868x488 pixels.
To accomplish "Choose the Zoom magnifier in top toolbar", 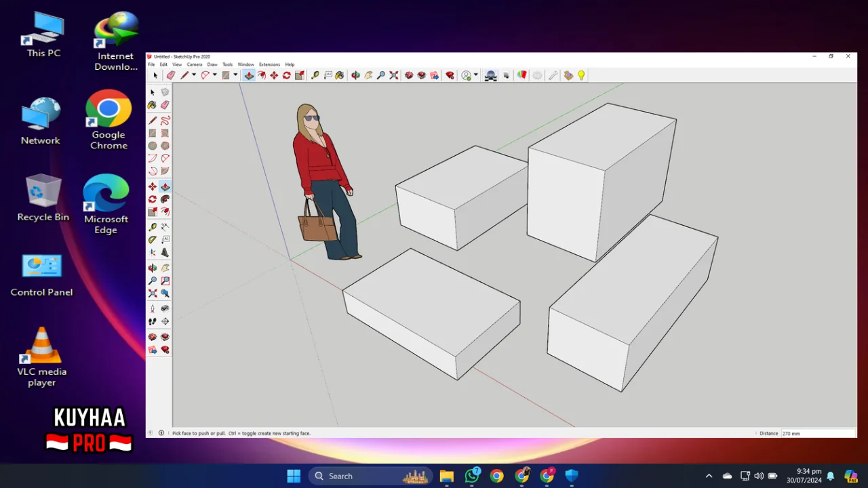I will point(381,75).
